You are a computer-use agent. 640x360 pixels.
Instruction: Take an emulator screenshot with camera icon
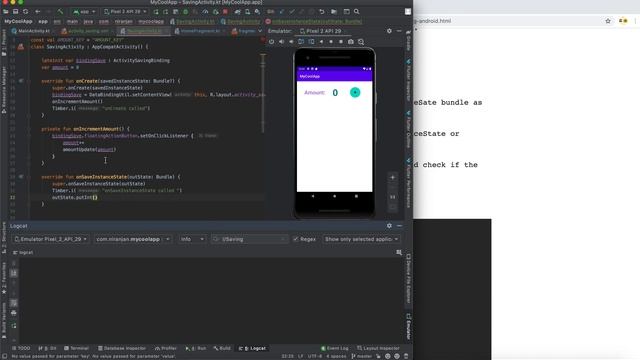pyautogui.click(x=351, y=41)
